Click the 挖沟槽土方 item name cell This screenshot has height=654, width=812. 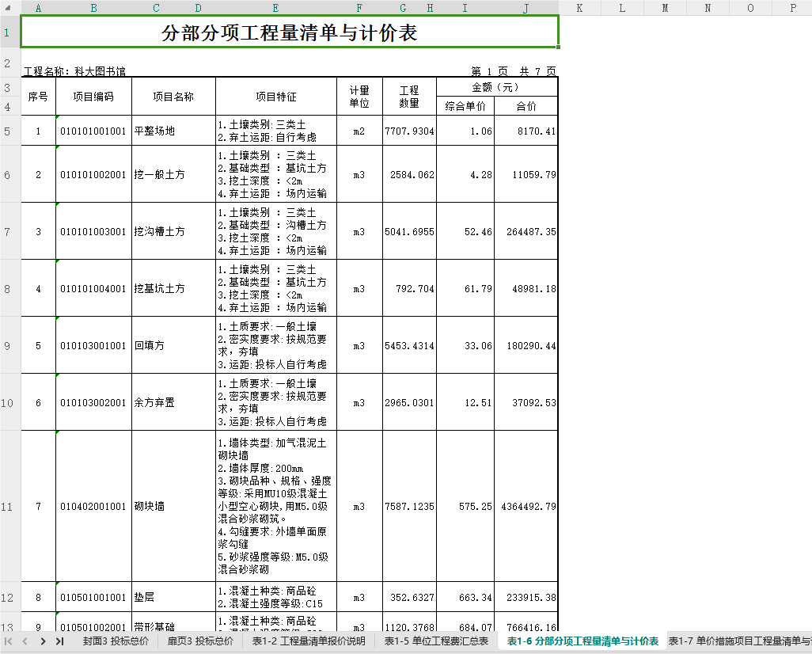coord(173,231)
